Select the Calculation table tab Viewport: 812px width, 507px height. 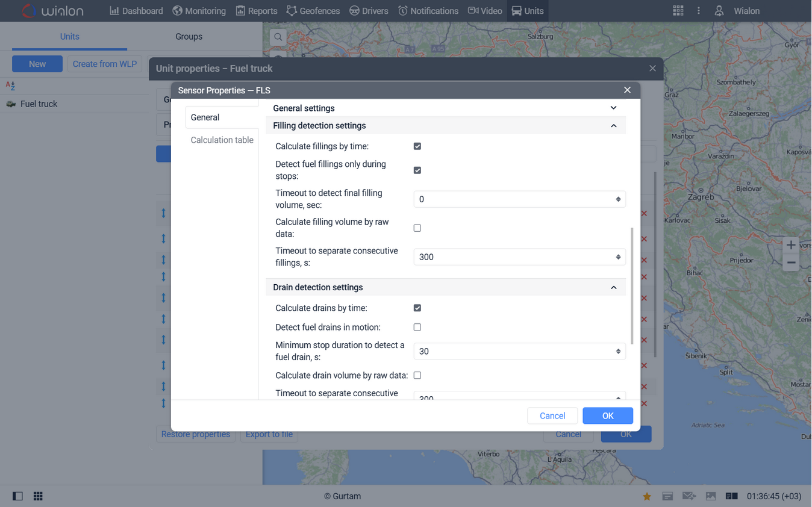222,140
